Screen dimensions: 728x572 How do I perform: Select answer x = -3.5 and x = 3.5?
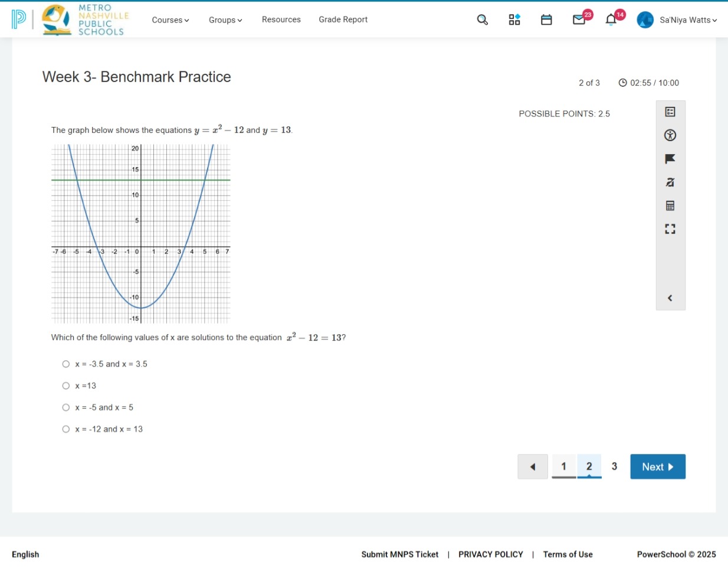(x=66, y=364)
